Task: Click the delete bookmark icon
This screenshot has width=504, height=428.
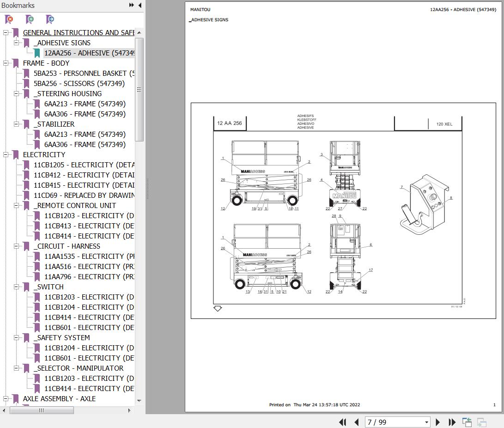Action: (9, 19)
